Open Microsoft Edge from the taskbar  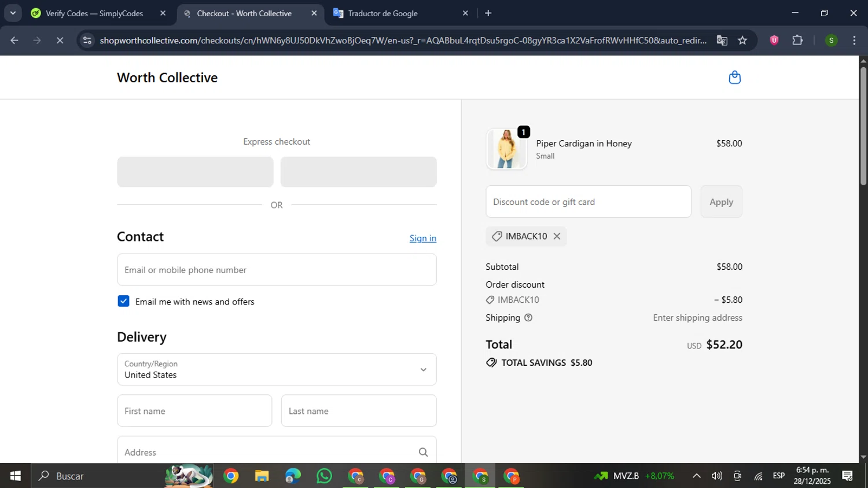[x=293, y=476]
